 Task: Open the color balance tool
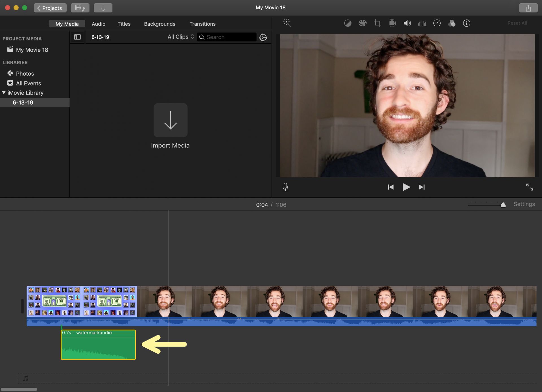pos(348,23)
